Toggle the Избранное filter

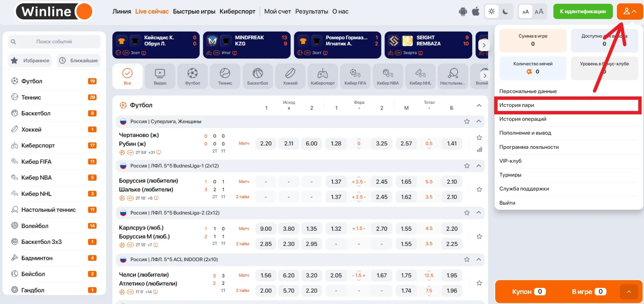30,60
